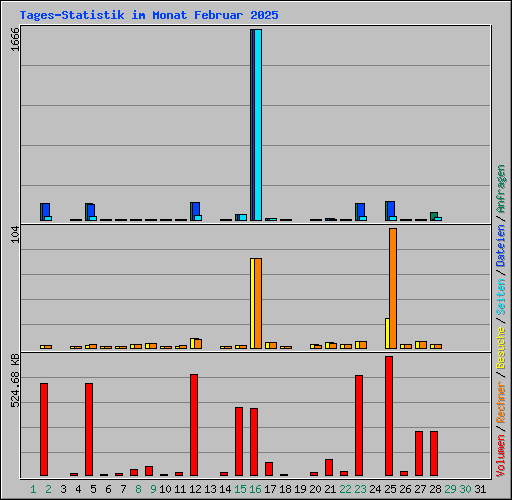Click the legend label "Dateien"
512x500 pixels.
coord(501,246)
